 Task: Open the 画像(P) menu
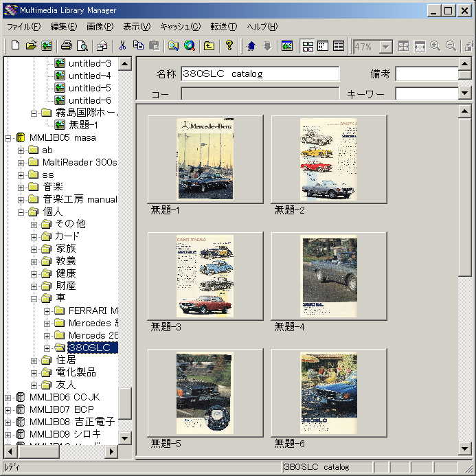click(x=100, y=27)
